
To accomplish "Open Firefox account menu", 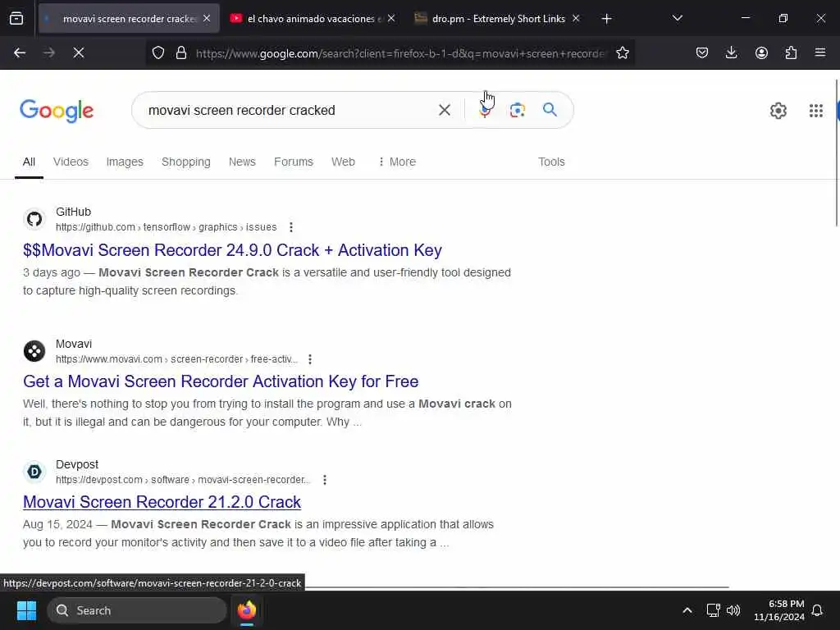I will (761, 53).
